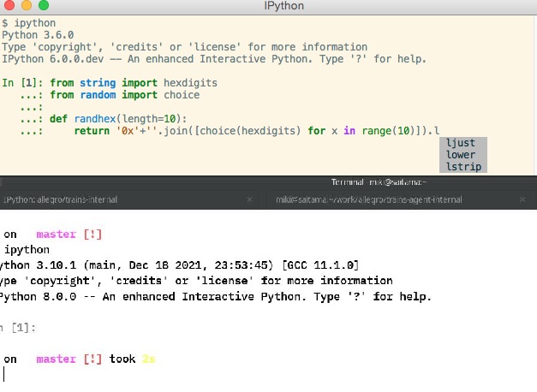
Task: Click the '2s' duration in the last prompt
Action: click(x=149, y=359)
